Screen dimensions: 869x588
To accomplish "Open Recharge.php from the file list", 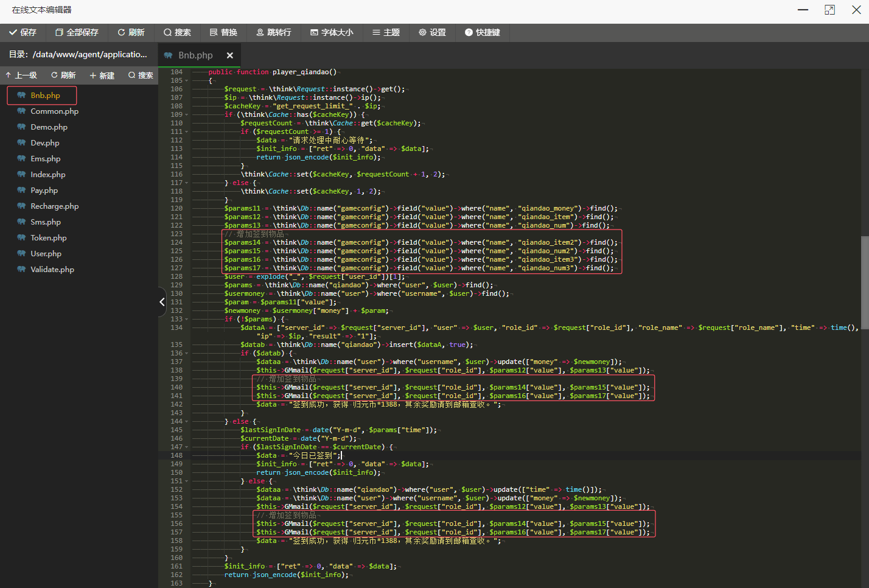I will 54,206.
